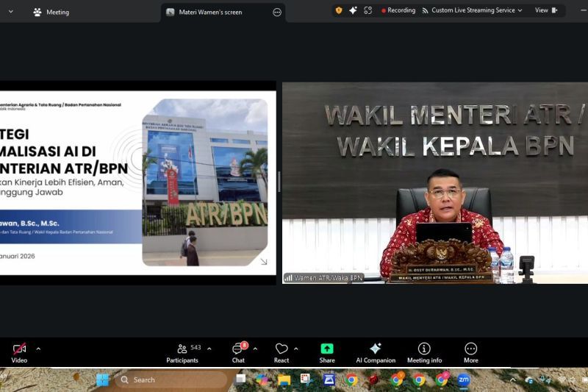Open the AI Companion
The image size is (588, 392).
(376, 352)
